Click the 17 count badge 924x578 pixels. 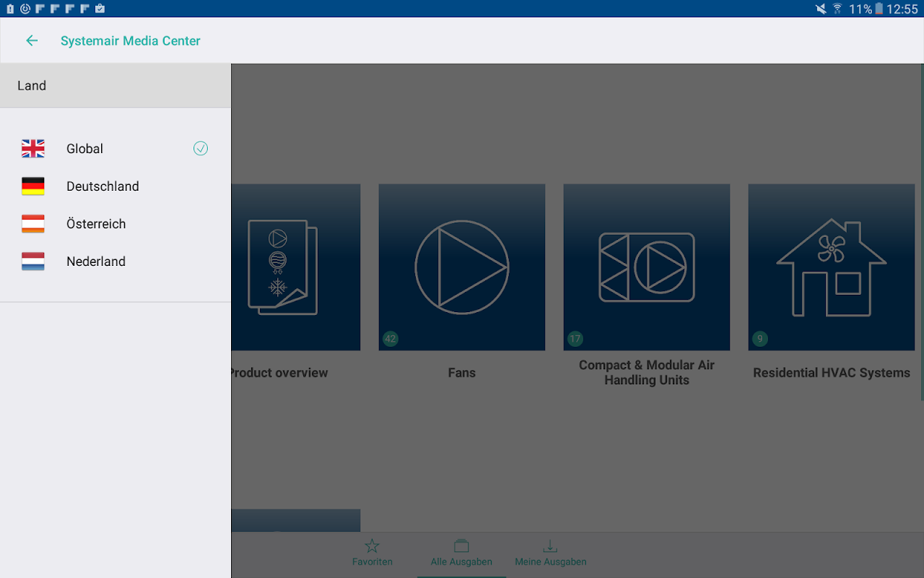click(575, 339)
